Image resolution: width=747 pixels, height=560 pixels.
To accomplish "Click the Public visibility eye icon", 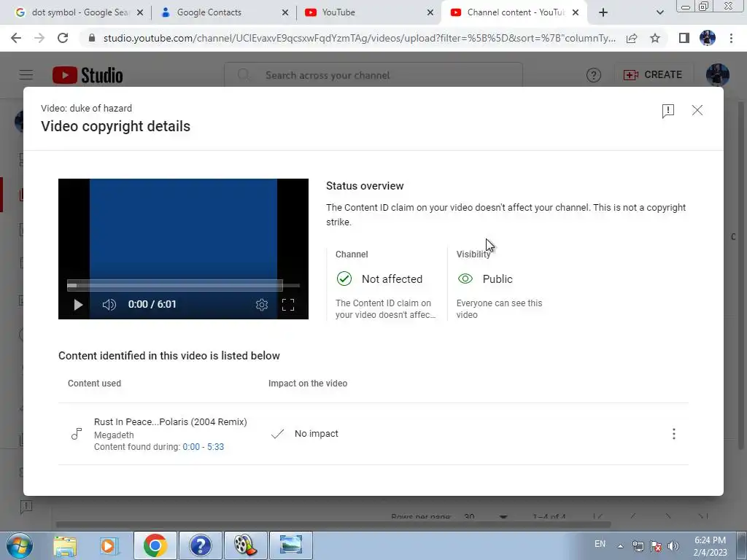I will click(465, 279).
